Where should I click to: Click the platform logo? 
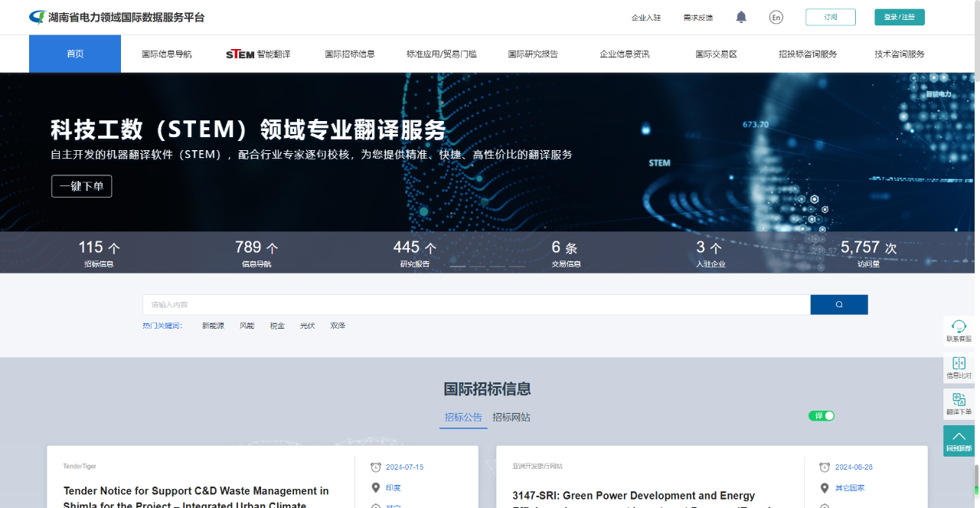[37, 16]
